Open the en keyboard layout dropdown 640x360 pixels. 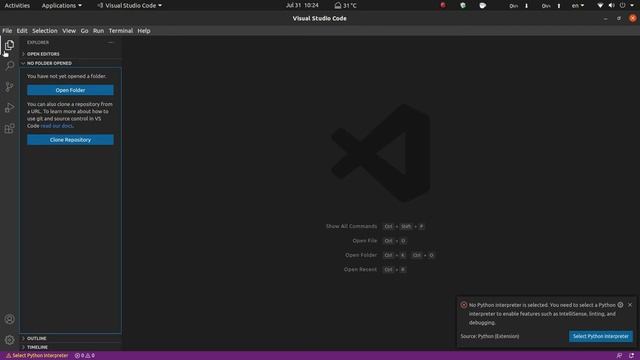click(578, 6)
